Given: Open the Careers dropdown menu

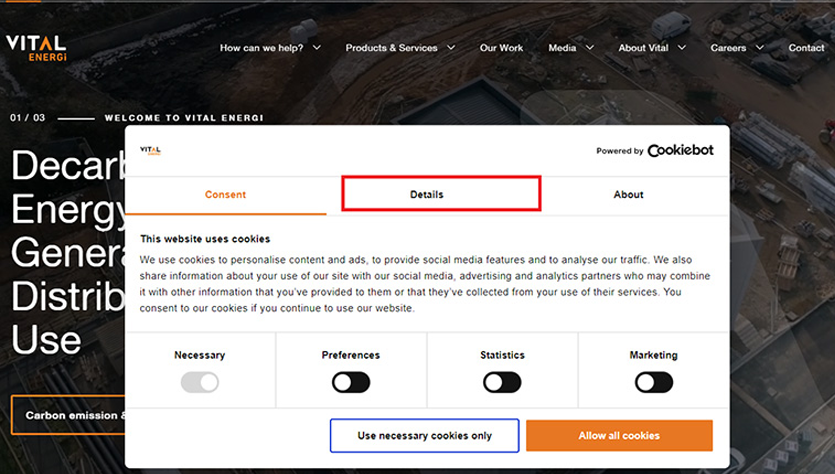Looking at the screenshot, I should [737, 48].
